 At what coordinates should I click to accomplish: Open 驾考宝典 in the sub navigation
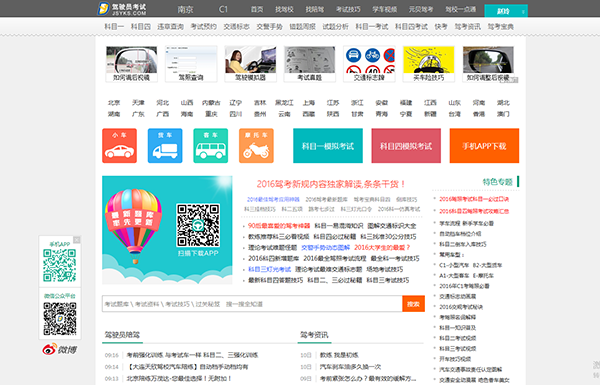pos(501,27)
